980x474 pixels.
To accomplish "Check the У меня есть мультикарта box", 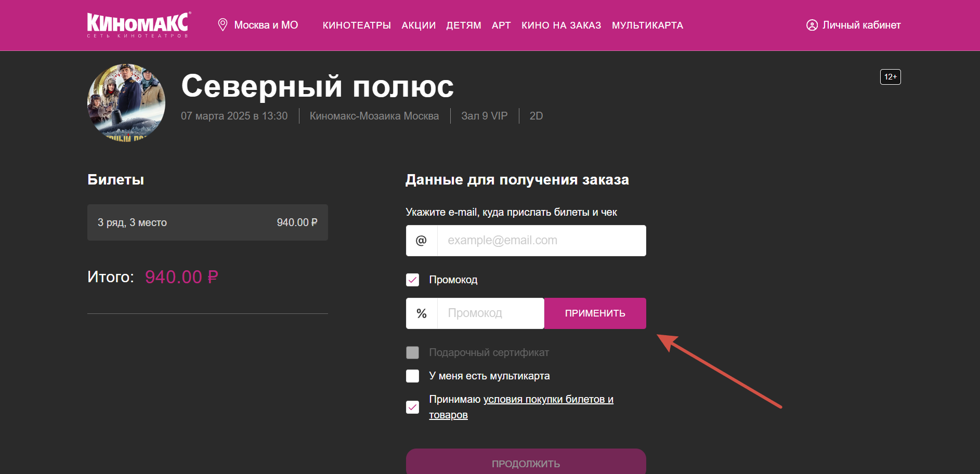I will pyautogui.click(x=412, y=376).
